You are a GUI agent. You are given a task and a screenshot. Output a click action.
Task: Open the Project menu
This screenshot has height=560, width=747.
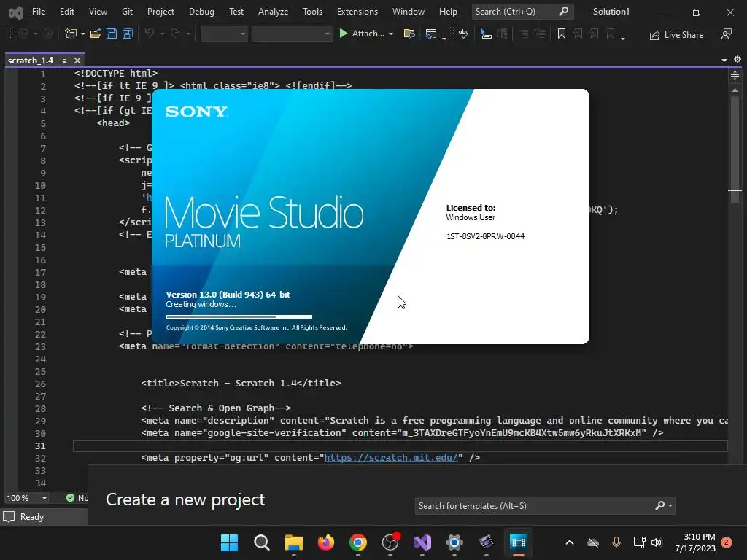pyautogui.click(x=160, y=12)
